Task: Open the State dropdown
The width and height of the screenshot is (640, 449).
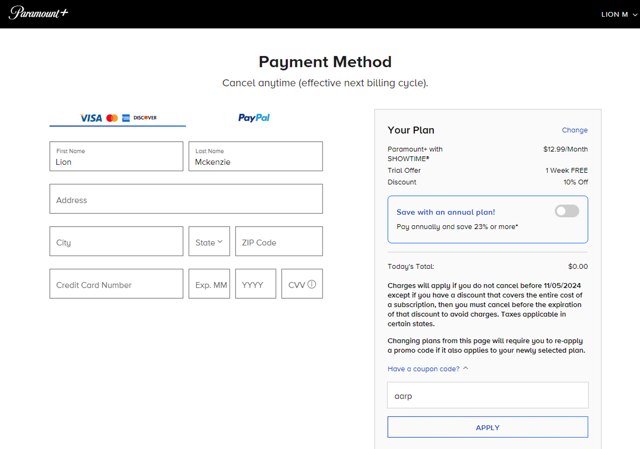Action: (209, 242)
